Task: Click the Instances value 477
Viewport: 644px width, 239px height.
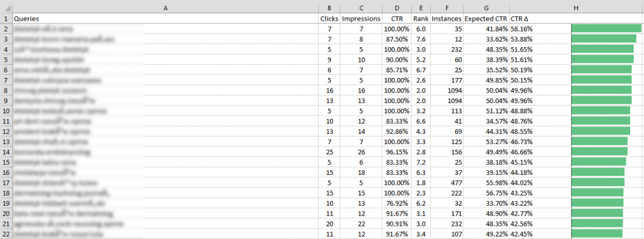Action: click(x=456, y=183)
